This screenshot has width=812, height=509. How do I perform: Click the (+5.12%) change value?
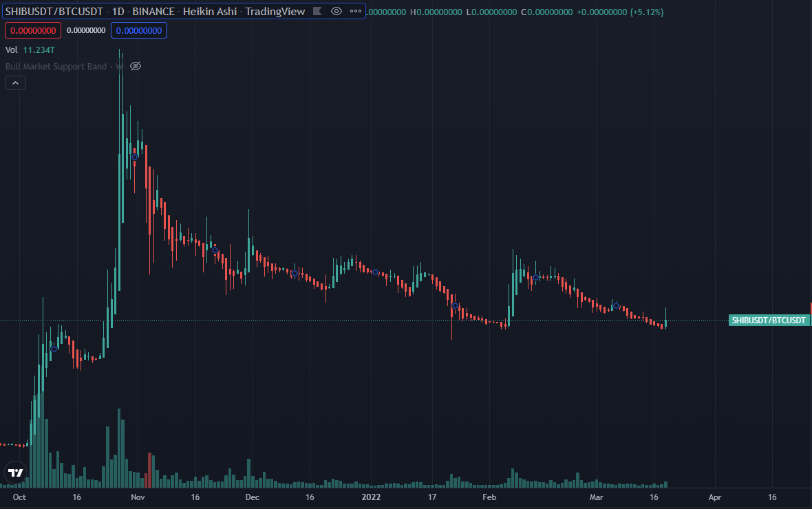click(647, 12)
